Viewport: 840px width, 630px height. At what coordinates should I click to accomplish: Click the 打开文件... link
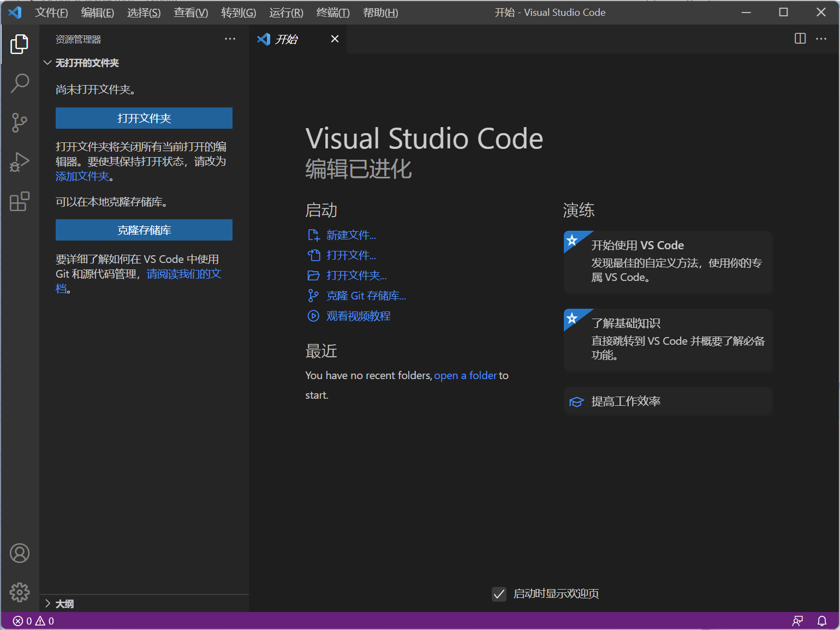tap(350, 255)
